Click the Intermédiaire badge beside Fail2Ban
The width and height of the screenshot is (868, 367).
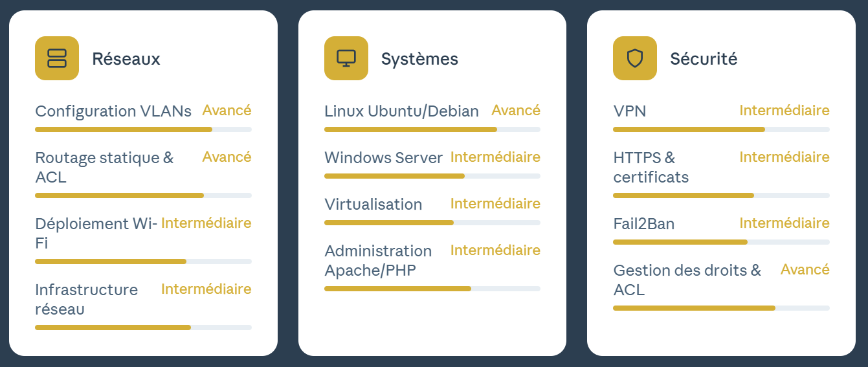(x=784, y=223)
